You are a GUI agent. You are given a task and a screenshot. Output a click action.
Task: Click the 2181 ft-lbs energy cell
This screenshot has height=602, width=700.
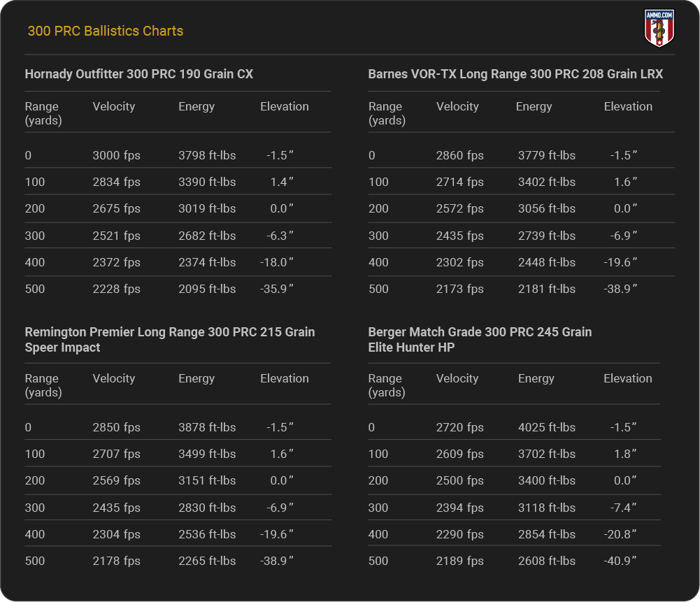[x=547, y=289]
